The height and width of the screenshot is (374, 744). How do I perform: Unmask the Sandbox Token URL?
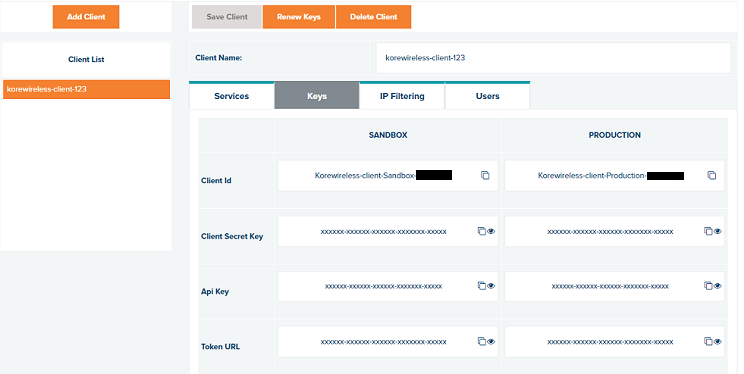point(491,342)
